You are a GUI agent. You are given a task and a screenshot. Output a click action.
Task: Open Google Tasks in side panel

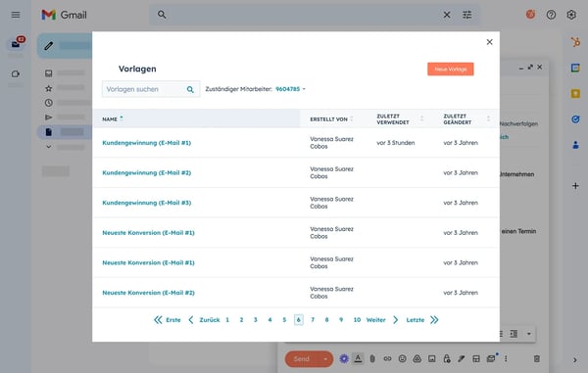point(575,119)
